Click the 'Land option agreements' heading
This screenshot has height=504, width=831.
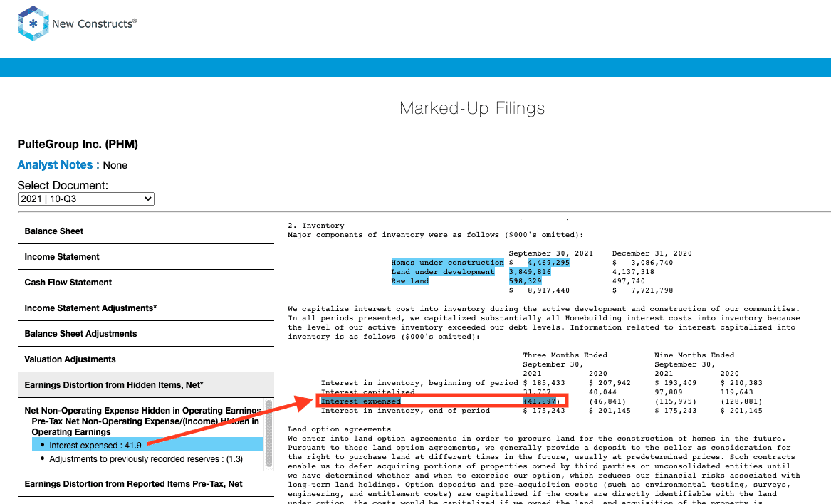[339, 429]
